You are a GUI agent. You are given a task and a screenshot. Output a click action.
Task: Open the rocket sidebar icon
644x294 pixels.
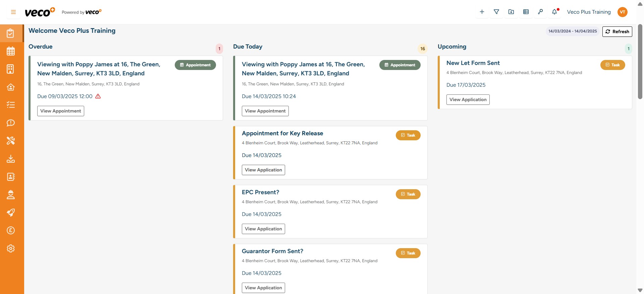click(11, 213)
